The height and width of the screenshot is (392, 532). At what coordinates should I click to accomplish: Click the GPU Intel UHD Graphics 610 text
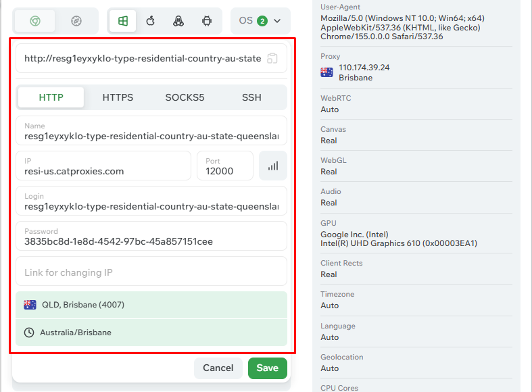tap(399, 243)
